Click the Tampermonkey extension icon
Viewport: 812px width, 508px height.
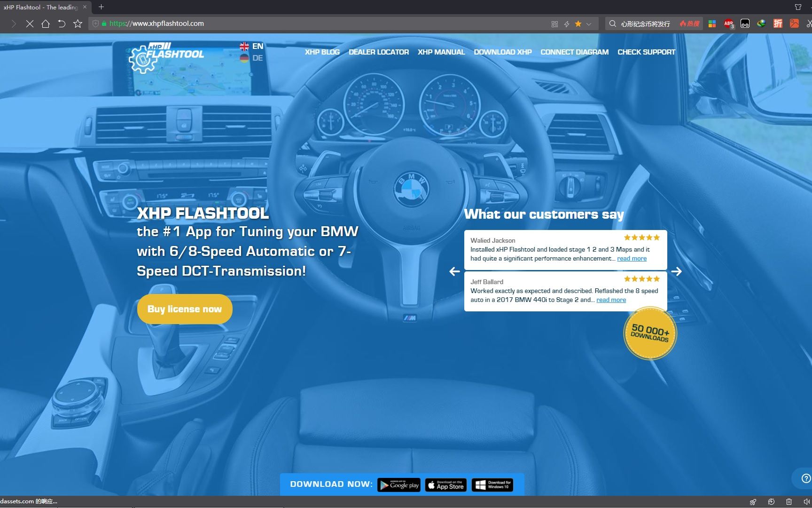745,24
